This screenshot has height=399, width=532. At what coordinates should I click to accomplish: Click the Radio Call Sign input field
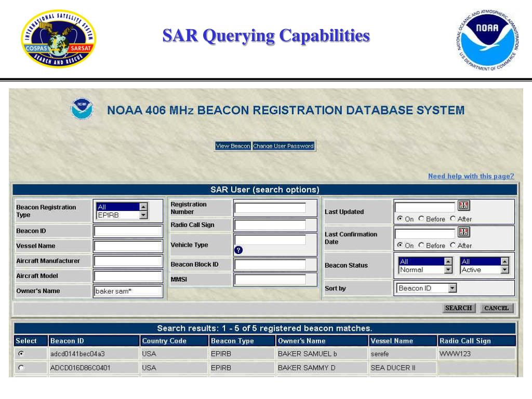click(x=270, y=224)
